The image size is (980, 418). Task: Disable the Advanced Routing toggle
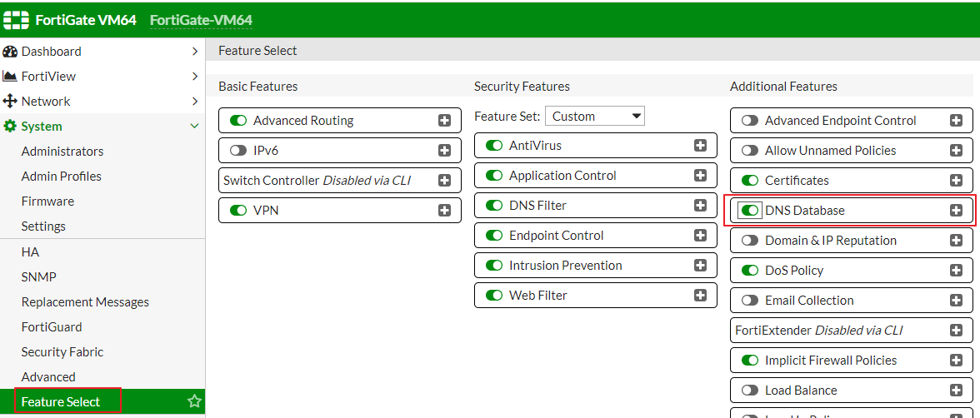click(x=238, y=121)
